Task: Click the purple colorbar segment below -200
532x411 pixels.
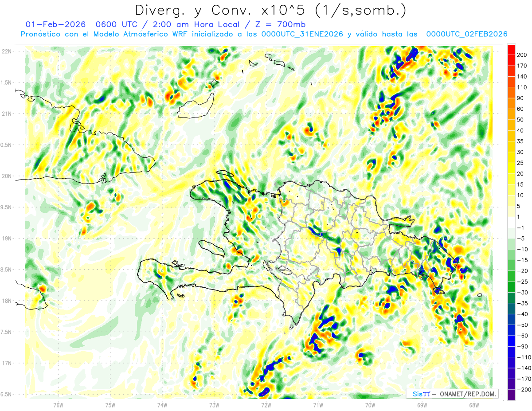Action: pos(511,395)
